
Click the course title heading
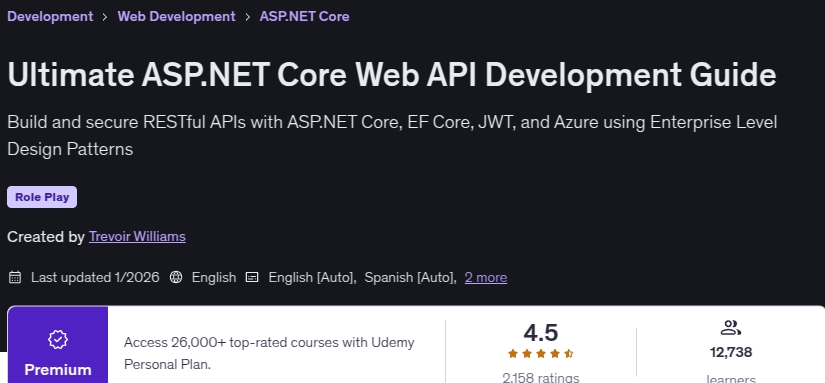point(391,75)
